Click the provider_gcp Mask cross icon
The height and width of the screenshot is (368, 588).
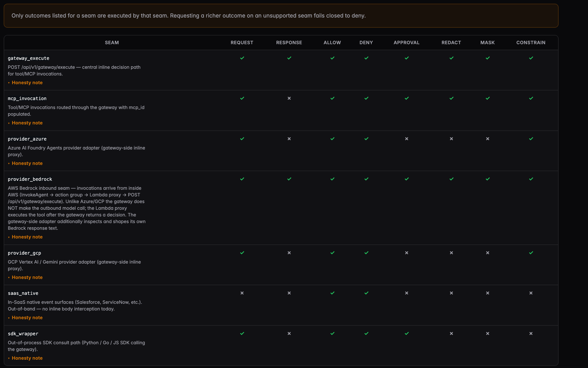(x=488, y=253)
